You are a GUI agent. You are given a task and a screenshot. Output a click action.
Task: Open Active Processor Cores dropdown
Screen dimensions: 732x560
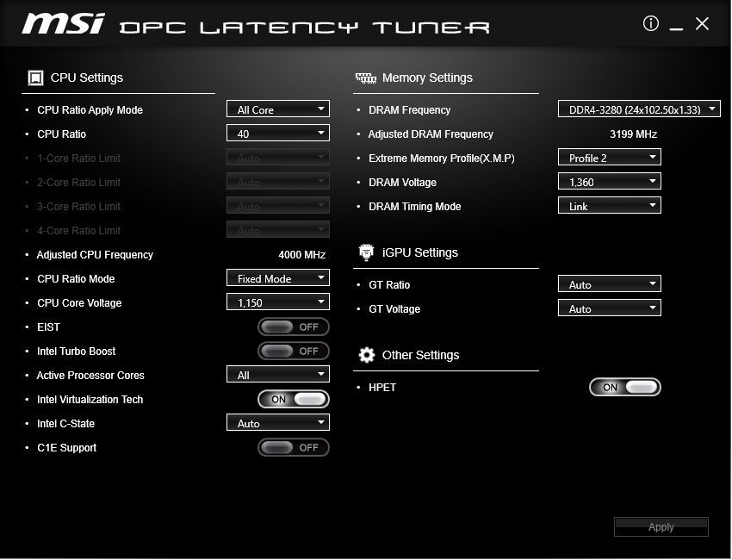point(278,375)
